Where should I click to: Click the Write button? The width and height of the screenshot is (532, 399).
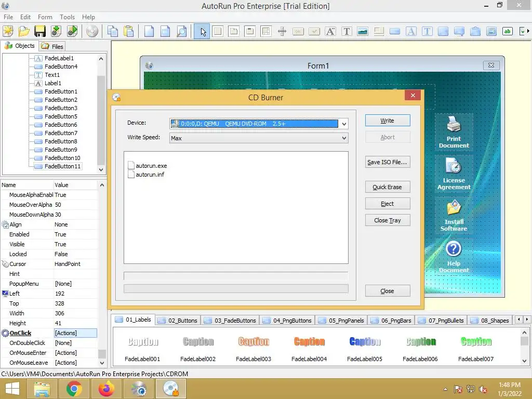388,121
